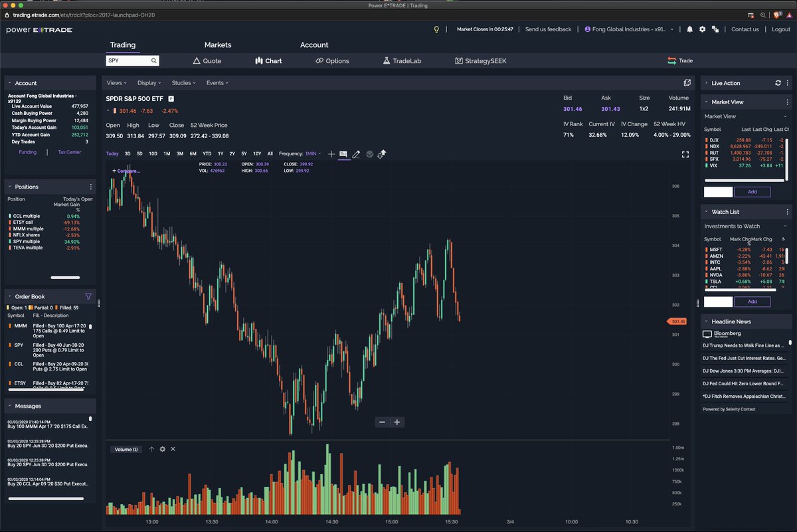
Task: Collapse the Account panel
Action: coord(10,83)
